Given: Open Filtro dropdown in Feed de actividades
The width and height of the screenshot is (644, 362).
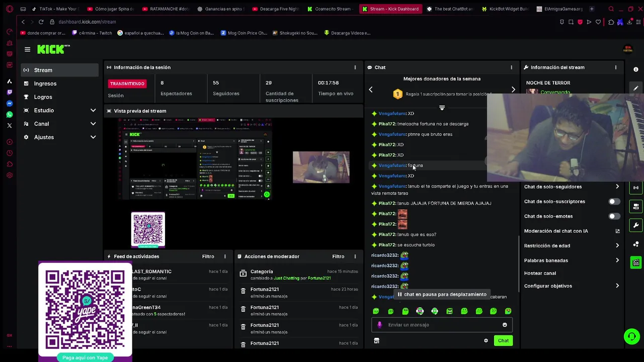Looking at the screenshot, I should point(208,256).
